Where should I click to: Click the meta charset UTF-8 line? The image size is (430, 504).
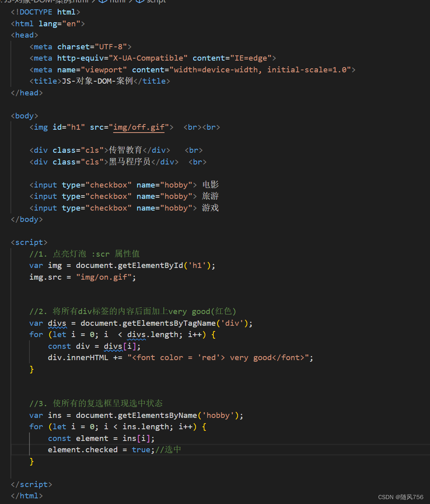[x=81, y=46]
